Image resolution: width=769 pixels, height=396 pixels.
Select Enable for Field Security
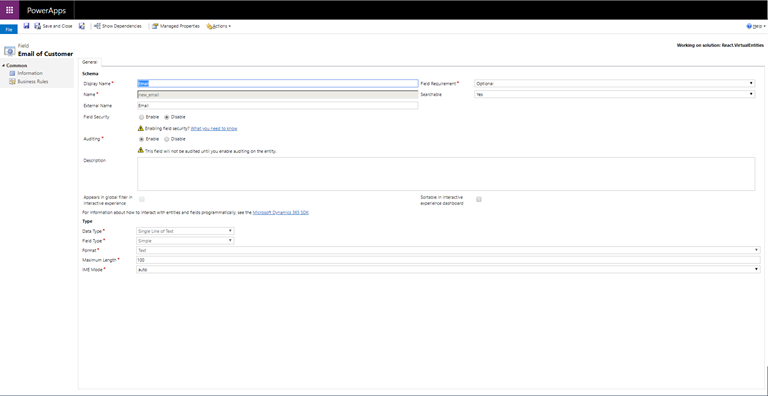tap(142, 117)
